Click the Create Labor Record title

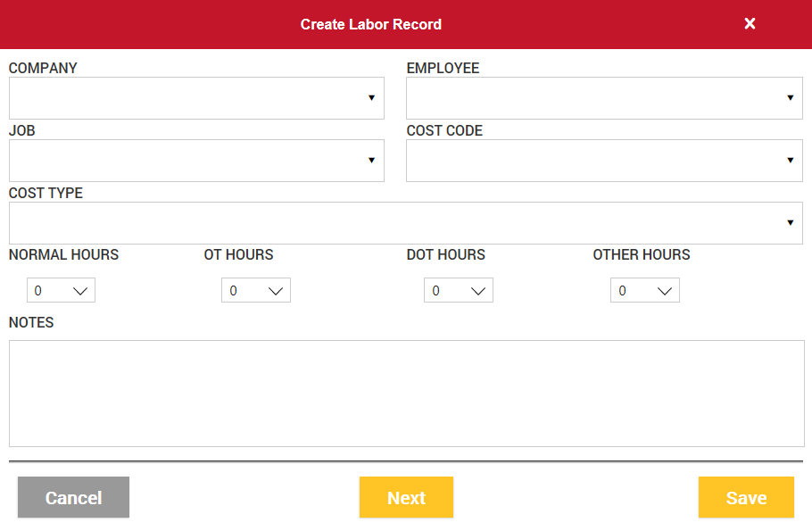(370, 24)
